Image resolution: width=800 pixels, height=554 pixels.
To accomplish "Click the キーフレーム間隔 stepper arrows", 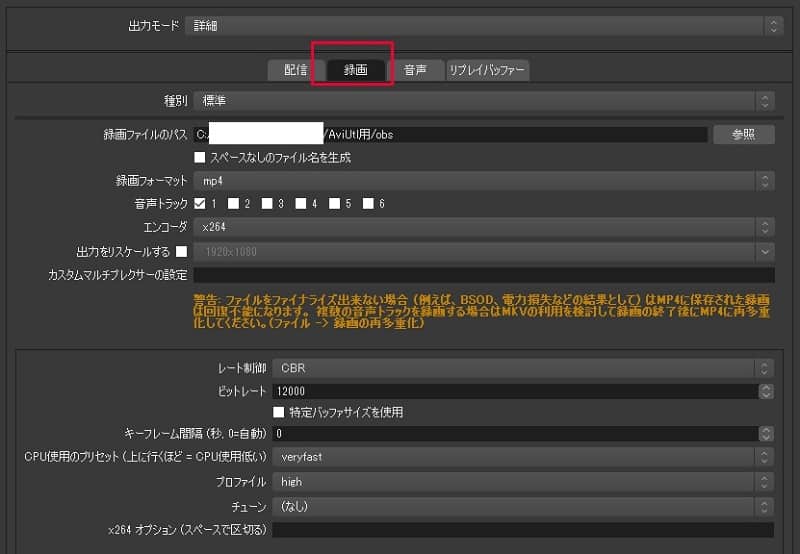I will (766, 434).
